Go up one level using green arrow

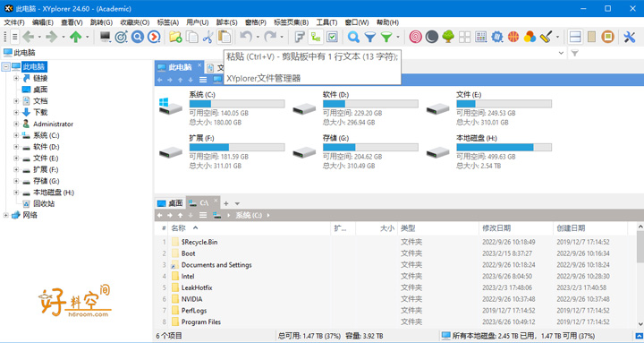[x=75, y=37]
